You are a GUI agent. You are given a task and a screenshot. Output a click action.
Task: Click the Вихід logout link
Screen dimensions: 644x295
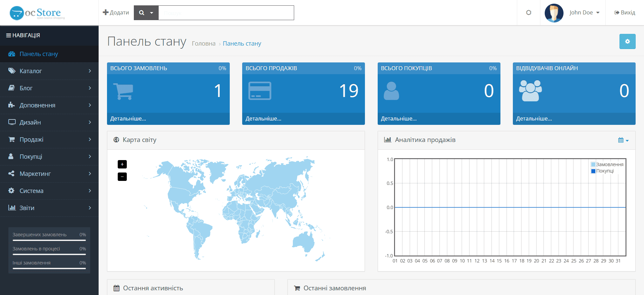pyautogui.click(x=625, y=12)
